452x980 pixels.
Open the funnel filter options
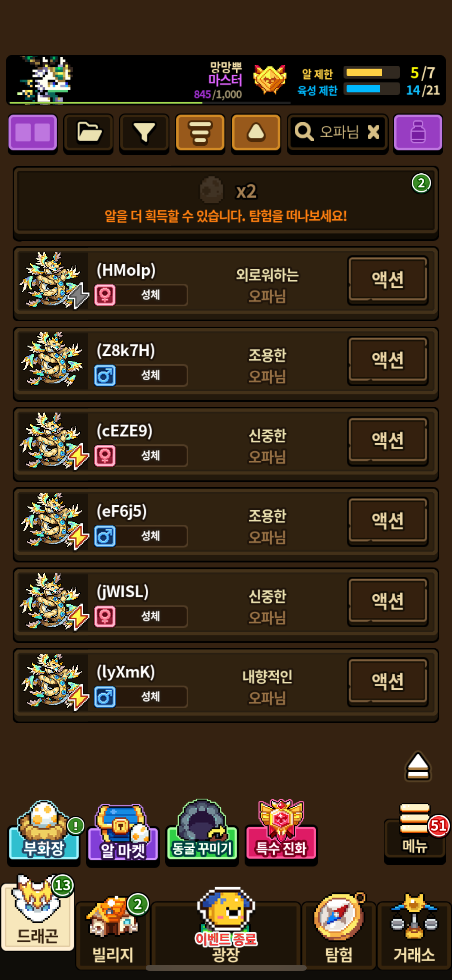(x=144, y=133)
